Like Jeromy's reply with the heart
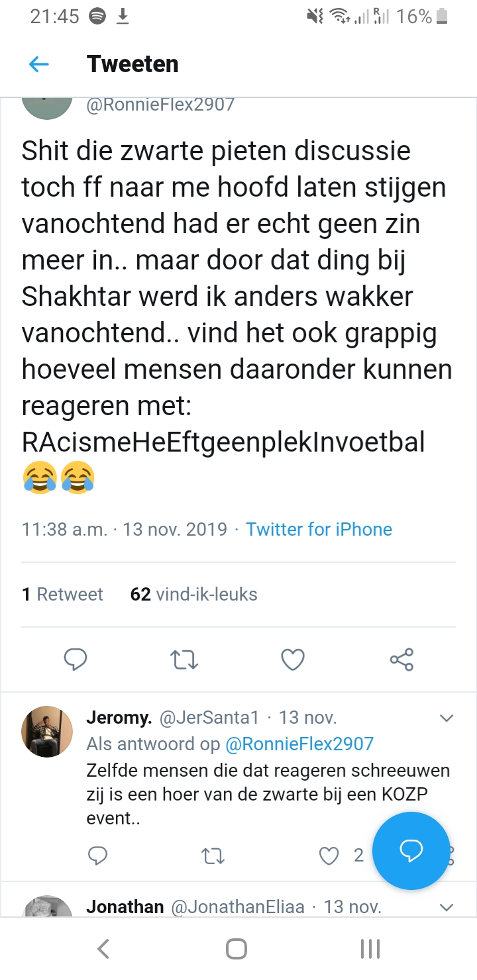The width and height of the screenshot is (477, 980). click(329, 856)
